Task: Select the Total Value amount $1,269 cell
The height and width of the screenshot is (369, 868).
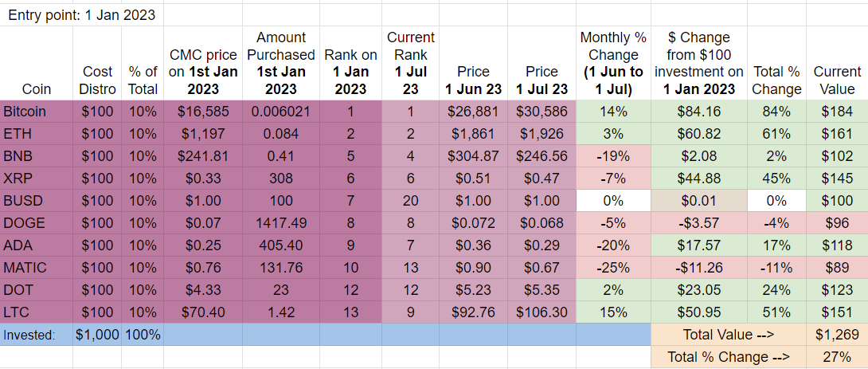Action: click(837, 335)
